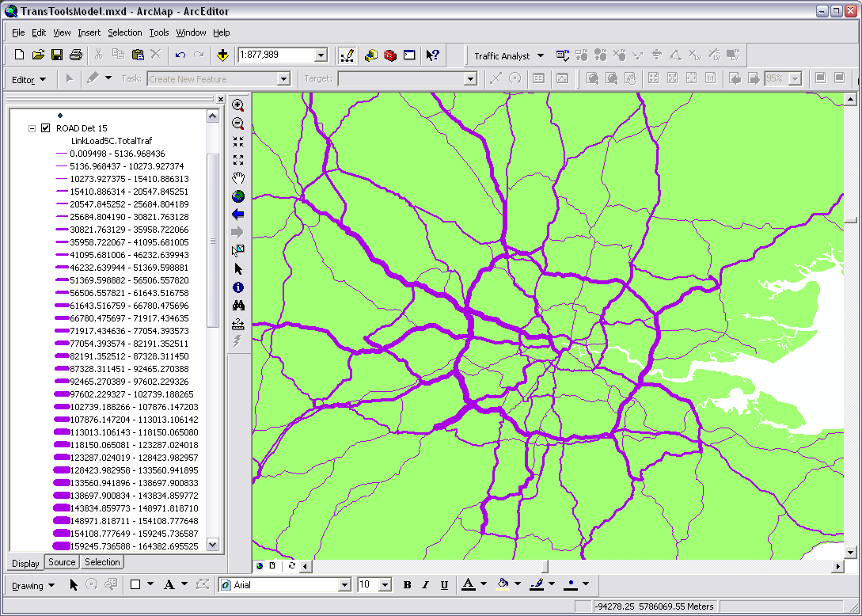Click the font color button
Viewport: 862px width, 616px height.
468,584
